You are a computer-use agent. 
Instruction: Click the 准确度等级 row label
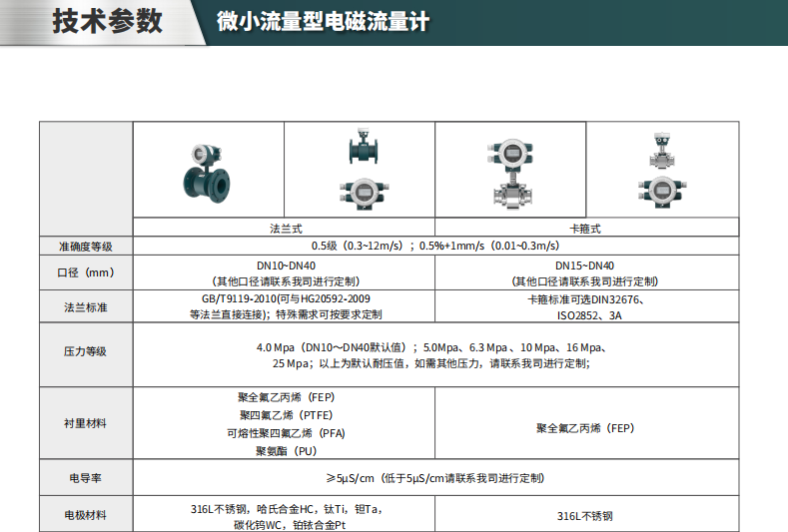coord(86,247)
